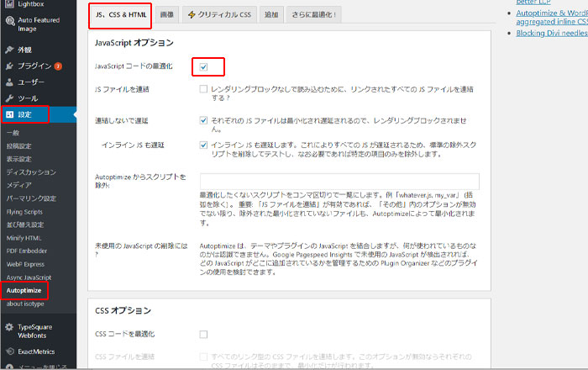
Task: Click the JavaScript オプション heading
Action: click(x=134, y=43)
